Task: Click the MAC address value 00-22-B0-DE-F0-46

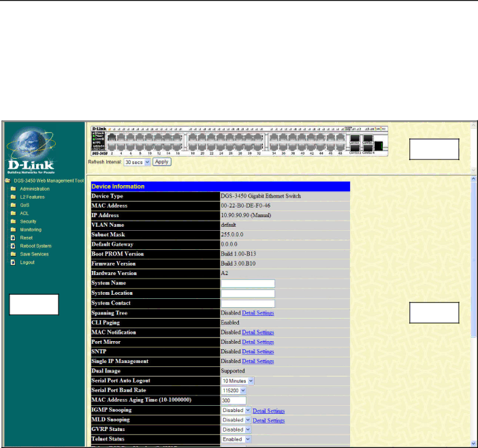Action: pos(245,206)
